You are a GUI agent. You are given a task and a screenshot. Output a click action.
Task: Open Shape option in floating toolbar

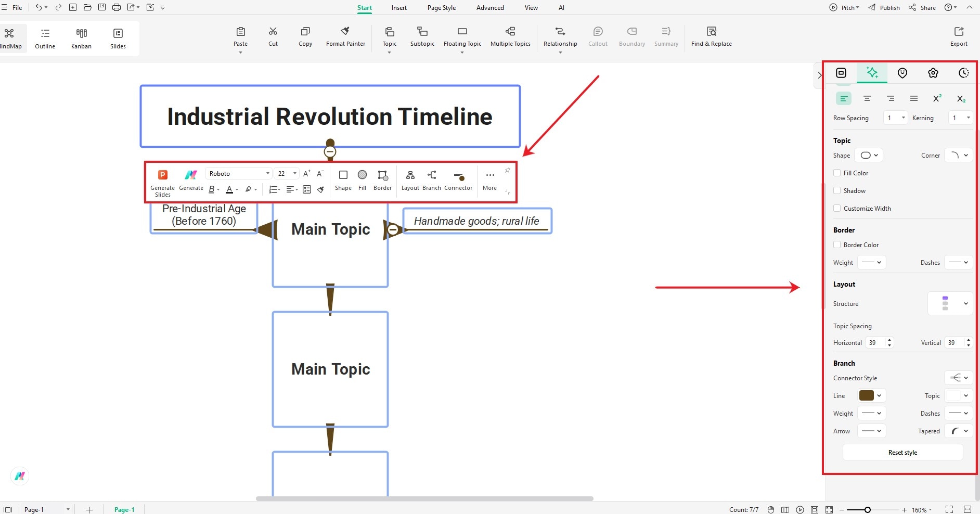coord(343,180)
